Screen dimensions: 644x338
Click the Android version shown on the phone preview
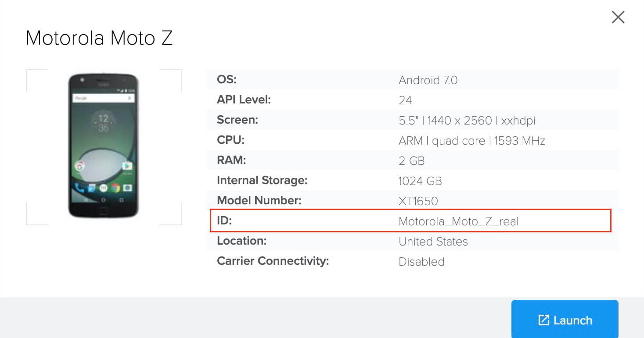click(428, 80)
